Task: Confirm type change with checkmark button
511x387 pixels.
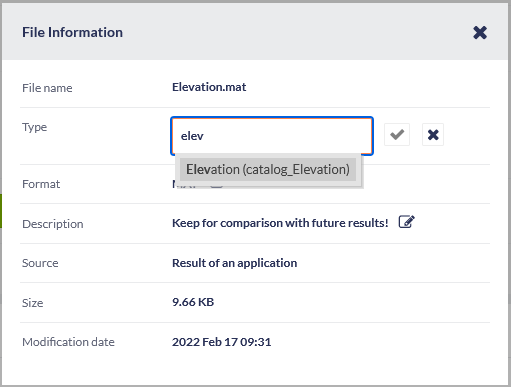Action: pos(397,135)
